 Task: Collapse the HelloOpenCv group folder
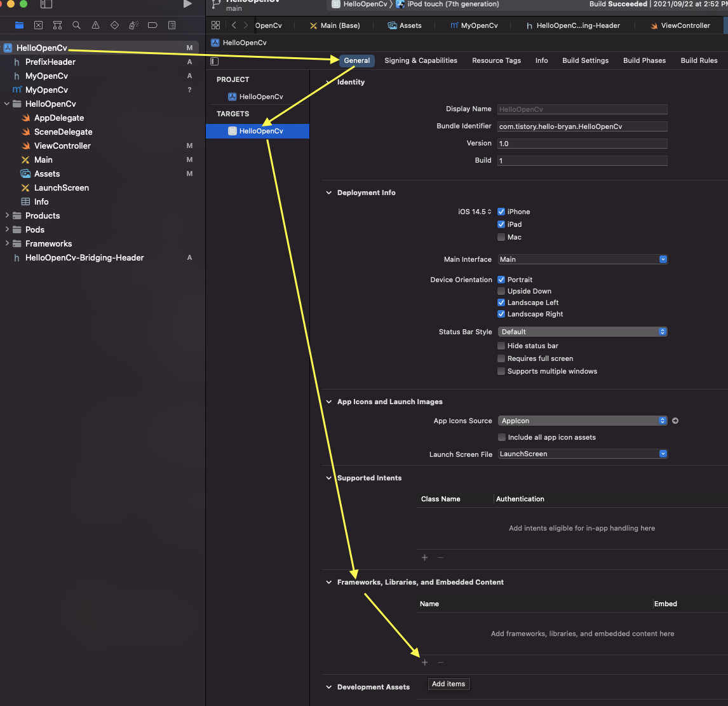click(7, 104)
